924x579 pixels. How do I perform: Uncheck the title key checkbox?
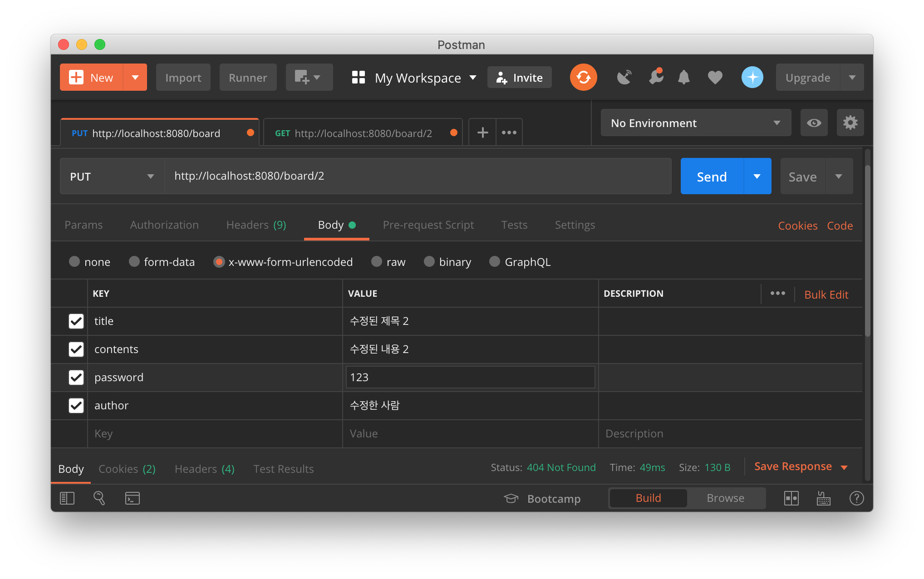pos(76,321)
